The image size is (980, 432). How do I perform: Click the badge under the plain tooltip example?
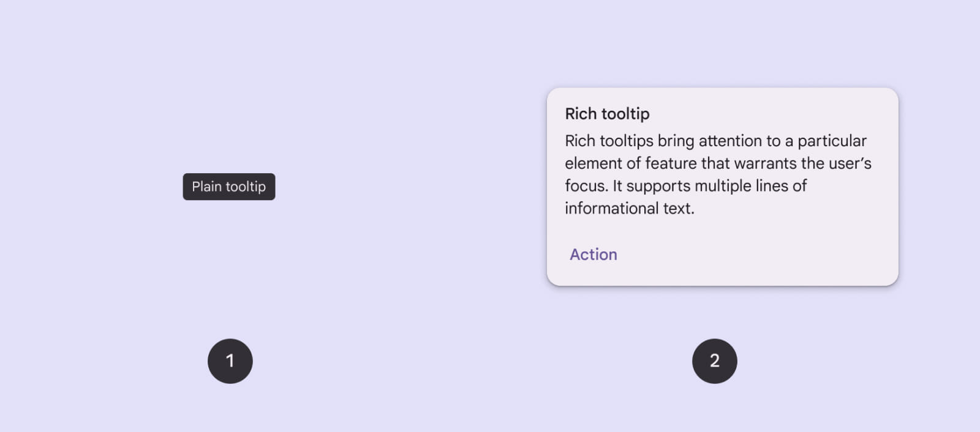point(230,361)
